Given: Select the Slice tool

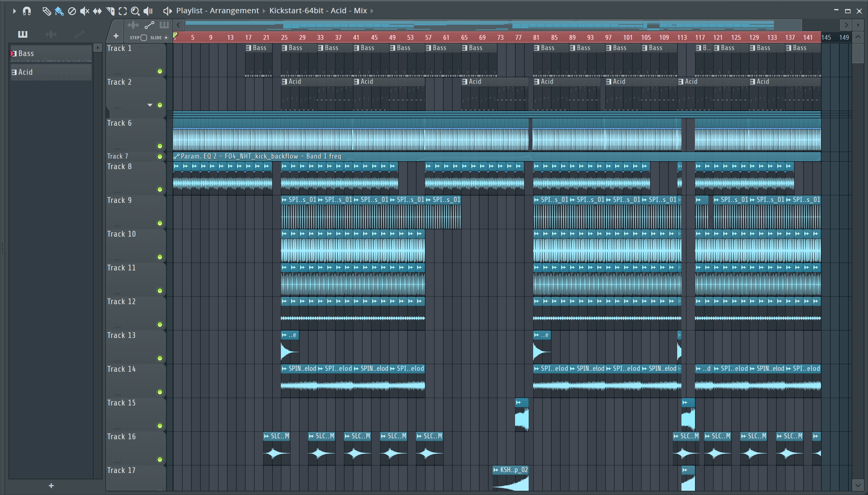Looking at the screenshot, I should 110,11.
